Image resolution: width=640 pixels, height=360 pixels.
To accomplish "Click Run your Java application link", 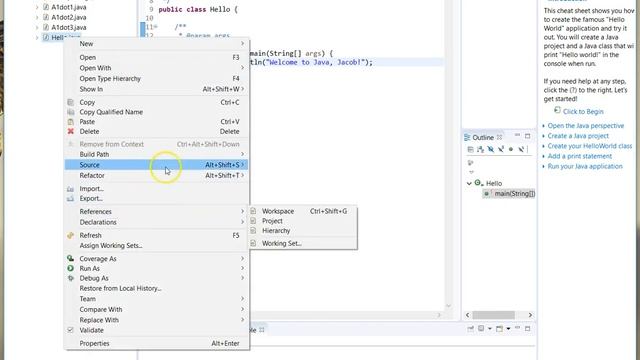I will (x=585, y=167).
